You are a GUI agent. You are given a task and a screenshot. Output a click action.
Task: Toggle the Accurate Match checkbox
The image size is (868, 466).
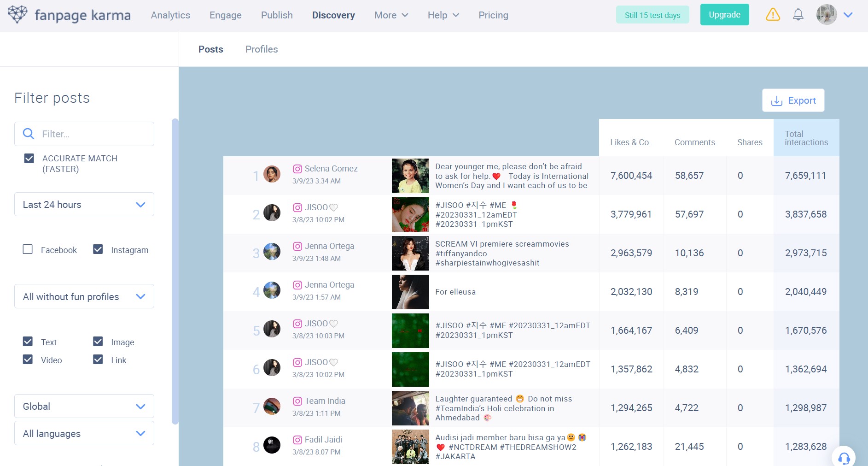pyautogui.click(x=29, y=159)
